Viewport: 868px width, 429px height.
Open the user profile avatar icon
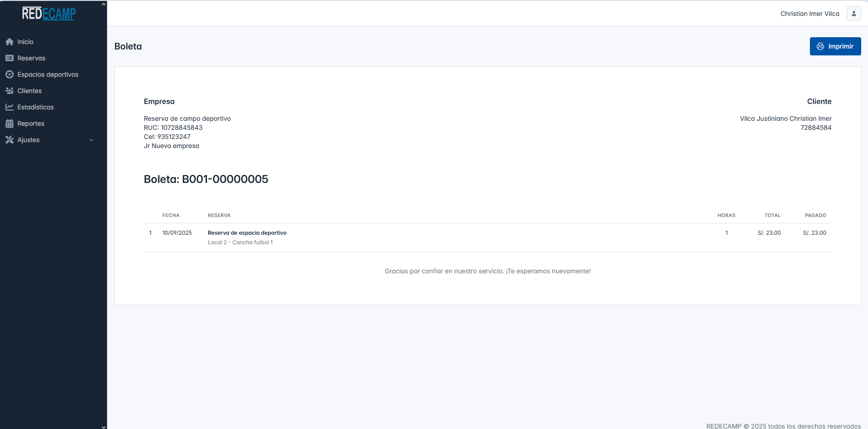pos(853,14)
